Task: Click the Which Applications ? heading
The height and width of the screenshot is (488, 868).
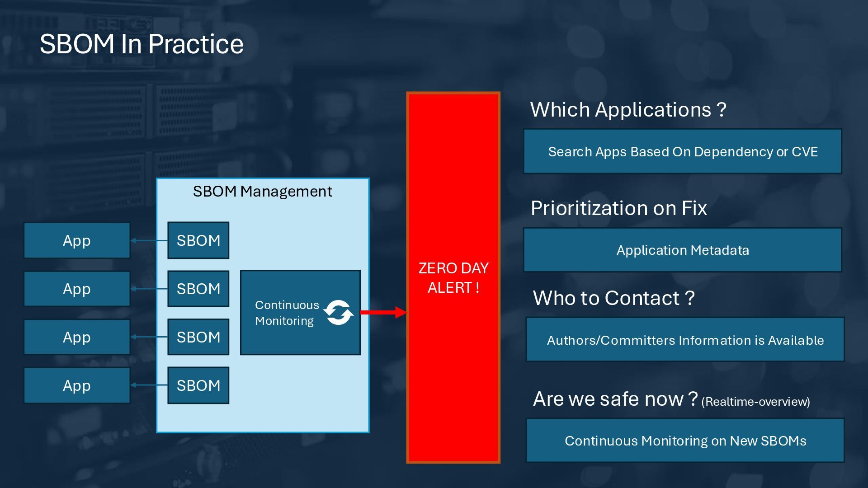Action: click(x=628, y=110)
